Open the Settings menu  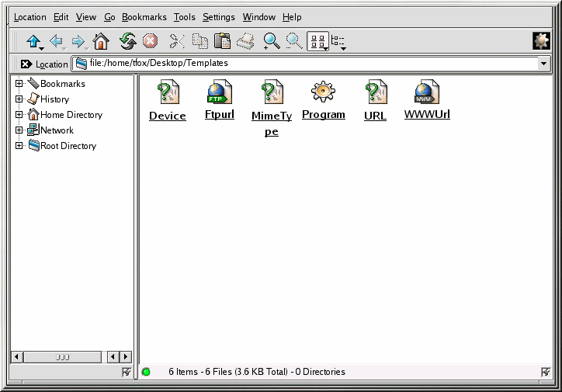[x=218, y=17]
